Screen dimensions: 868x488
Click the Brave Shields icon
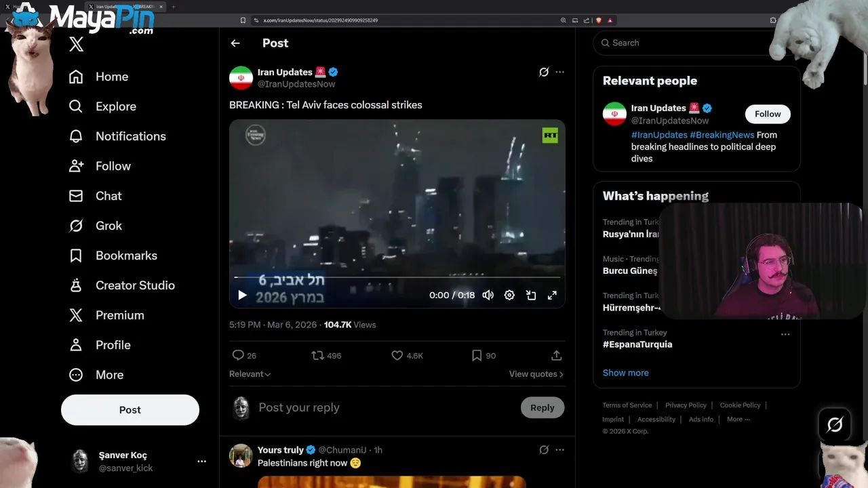pyautogui.click(x=599, y=20)
